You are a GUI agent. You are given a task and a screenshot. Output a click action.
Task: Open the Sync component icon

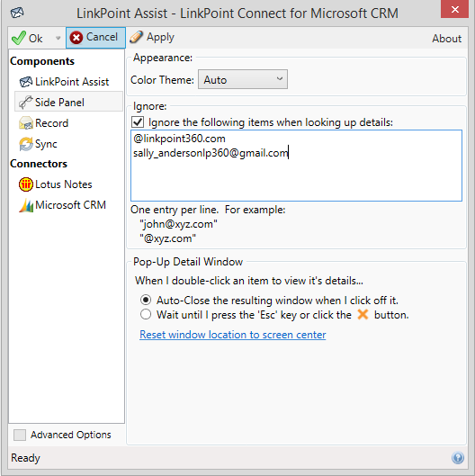pos(26,144)
